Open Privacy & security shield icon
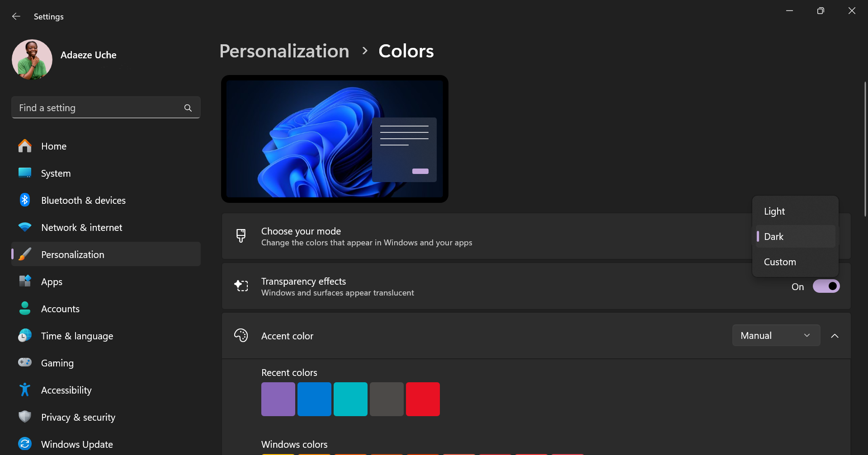 click(25, 417)
